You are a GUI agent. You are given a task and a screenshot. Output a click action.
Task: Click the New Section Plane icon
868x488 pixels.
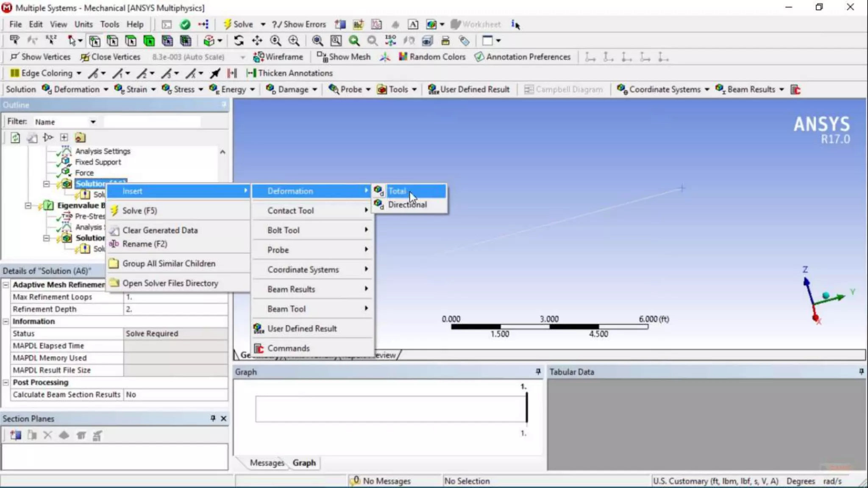(16, 435)
